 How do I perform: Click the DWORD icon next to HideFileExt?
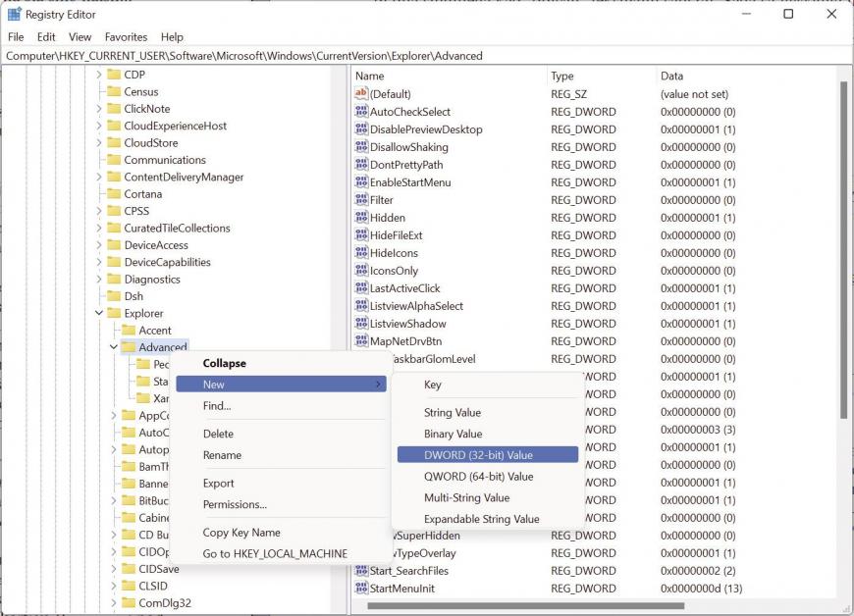[x=361, y=235]
